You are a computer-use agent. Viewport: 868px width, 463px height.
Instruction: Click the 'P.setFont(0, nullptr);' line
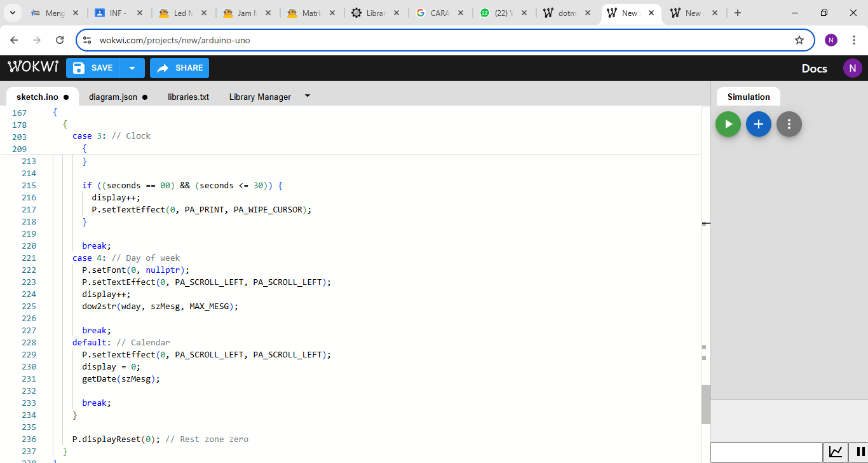(135, 270)
